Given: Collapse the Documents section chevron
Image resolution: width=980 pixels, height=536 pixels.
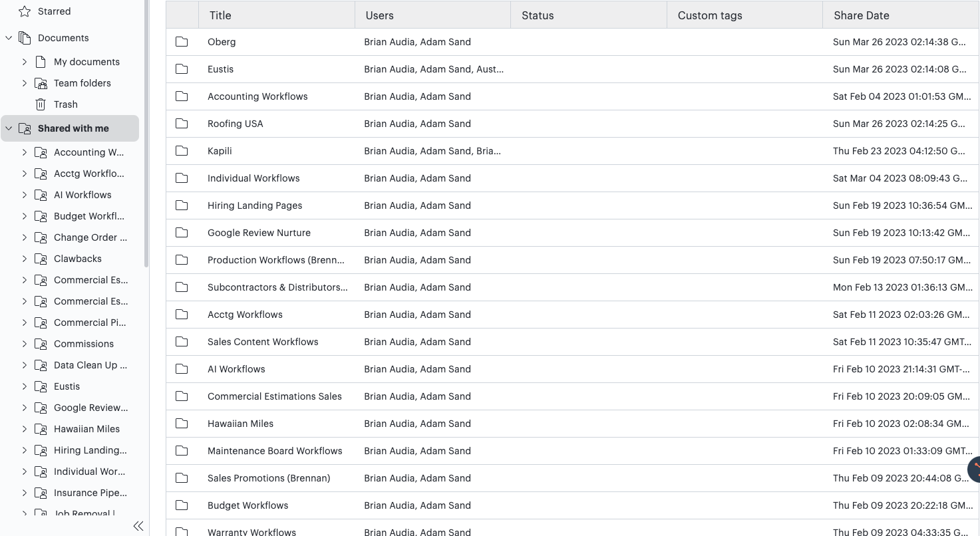Looking at the screenshot, I should pyautogui.click(x=8, y=37).
